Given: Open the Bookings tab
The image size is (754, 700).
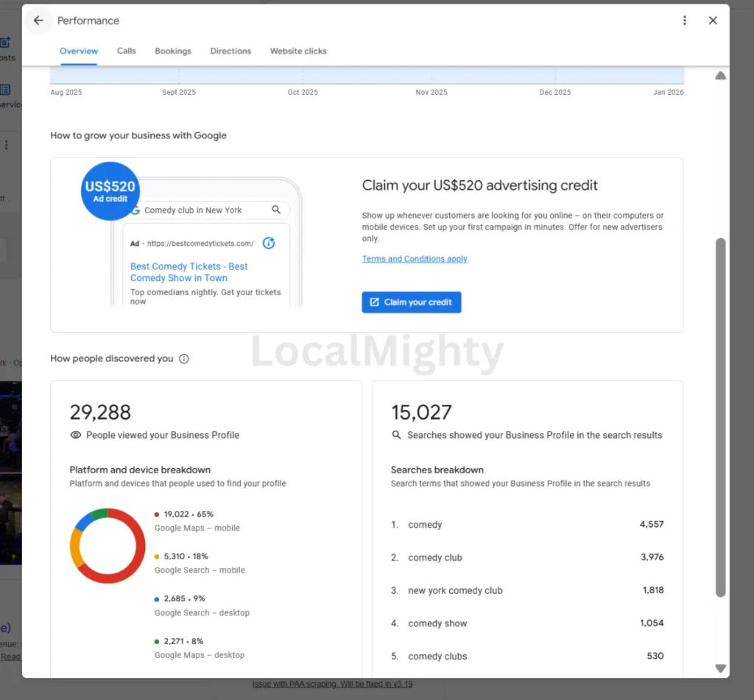Looking at the screenshot, I should (x=172, y=51).
